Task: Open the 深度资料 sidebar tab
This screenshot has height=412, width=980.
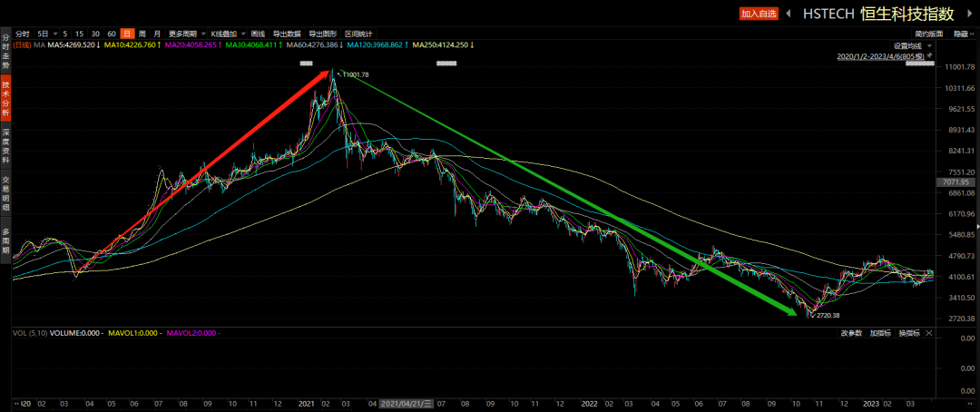Action: click(5, 146)
